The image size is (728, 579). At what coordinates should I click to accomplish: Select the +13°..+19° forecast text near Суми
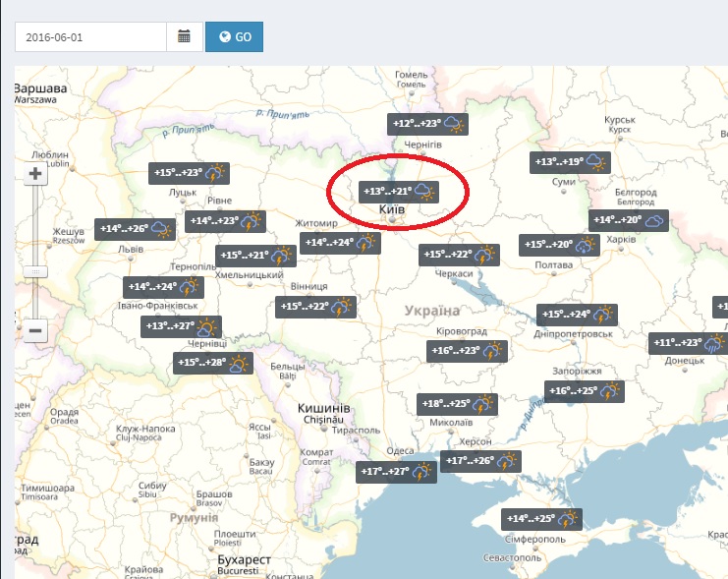point(559,162)
